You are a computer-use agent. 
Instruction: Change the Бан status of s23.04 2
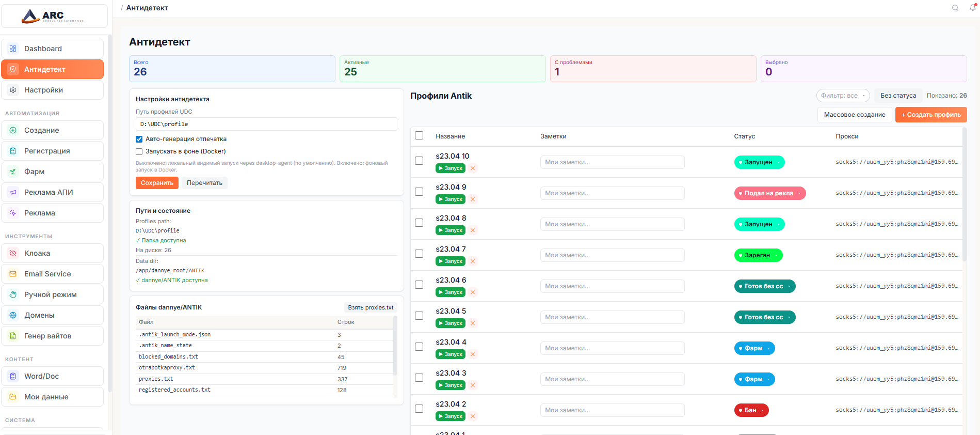click(751, 410)
